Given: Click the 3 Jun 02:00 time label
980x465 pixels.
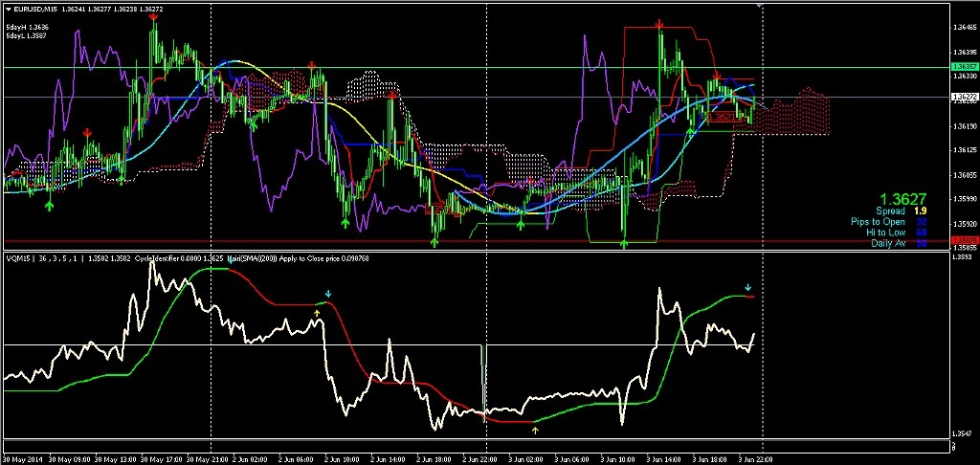Looking at the screenshot, I should click(x=527, y=459).
